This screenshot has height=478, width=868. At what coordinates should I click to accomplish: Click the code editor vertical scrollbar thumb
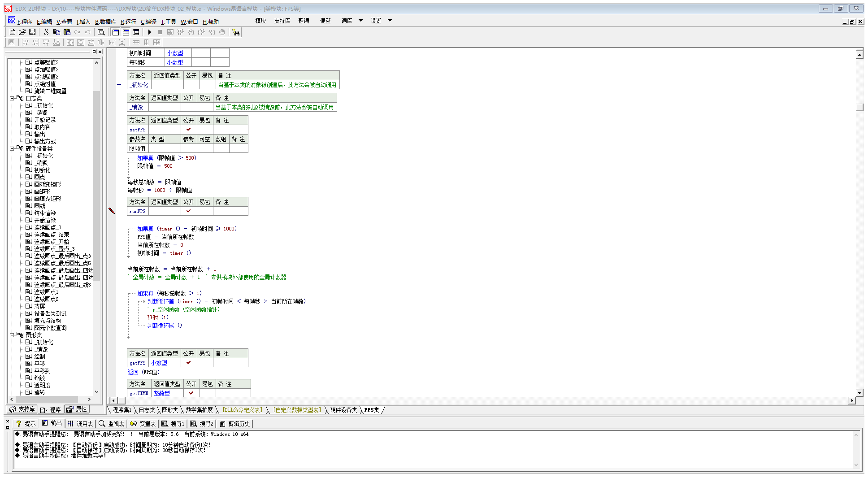coord(859,107)
